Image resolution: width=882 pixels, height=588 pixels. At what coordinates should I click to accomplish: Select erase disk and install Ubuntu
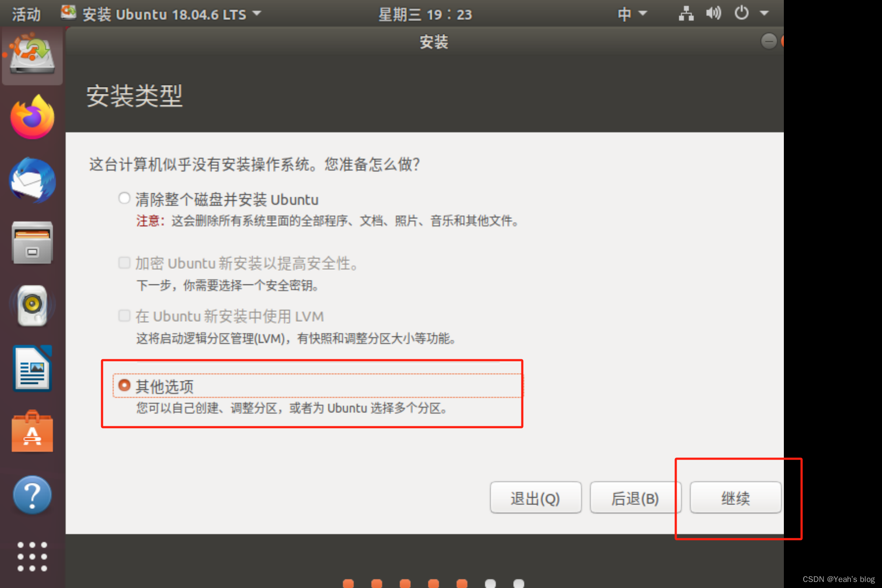pos(124,198)
